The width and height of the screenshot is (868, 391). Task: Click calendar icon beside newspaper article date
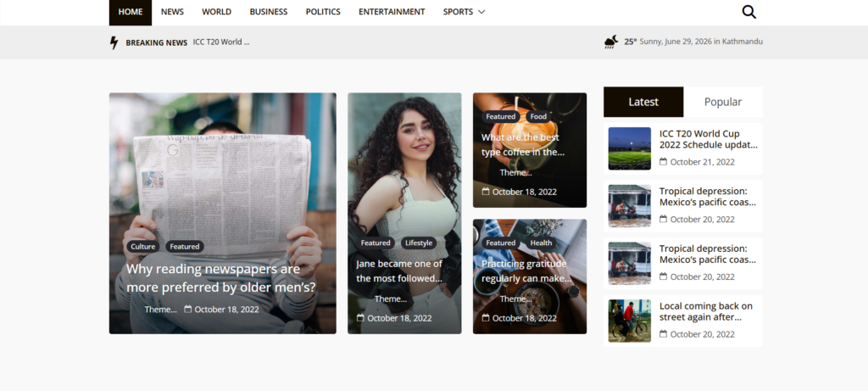(187, 309)
